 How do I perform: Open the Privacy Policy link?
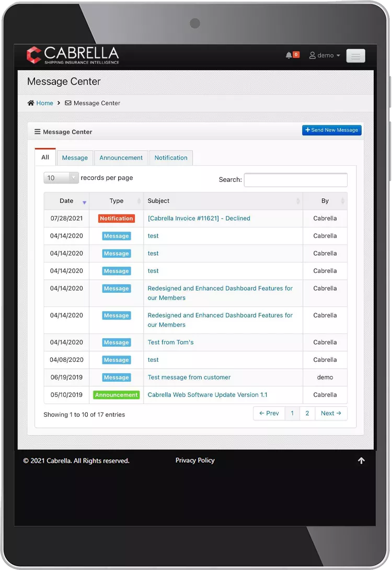[195, 460]
